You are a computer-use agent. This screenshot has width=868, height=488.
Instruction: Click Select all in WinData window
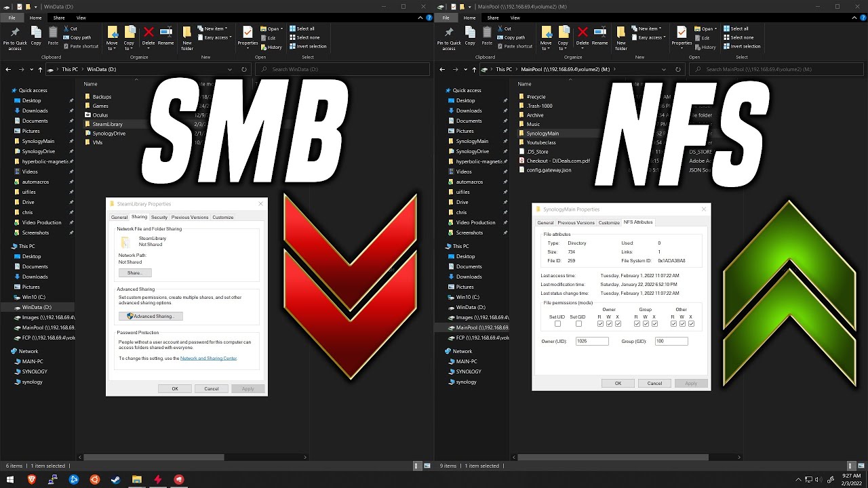tap(302, 29)
